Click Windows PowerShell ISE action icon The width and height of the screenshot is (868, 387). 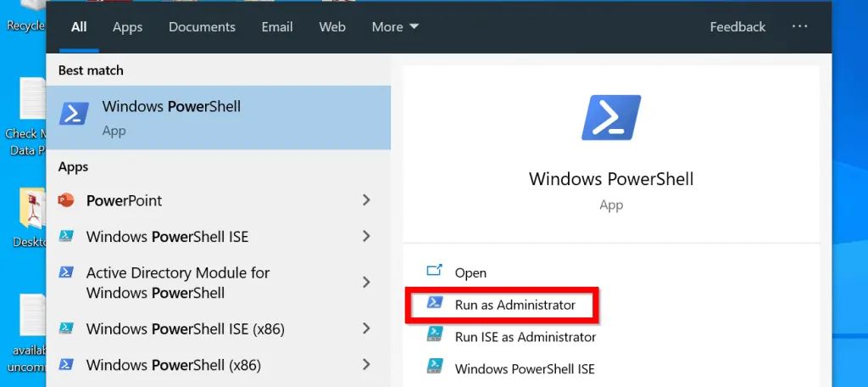pos(435,367)
